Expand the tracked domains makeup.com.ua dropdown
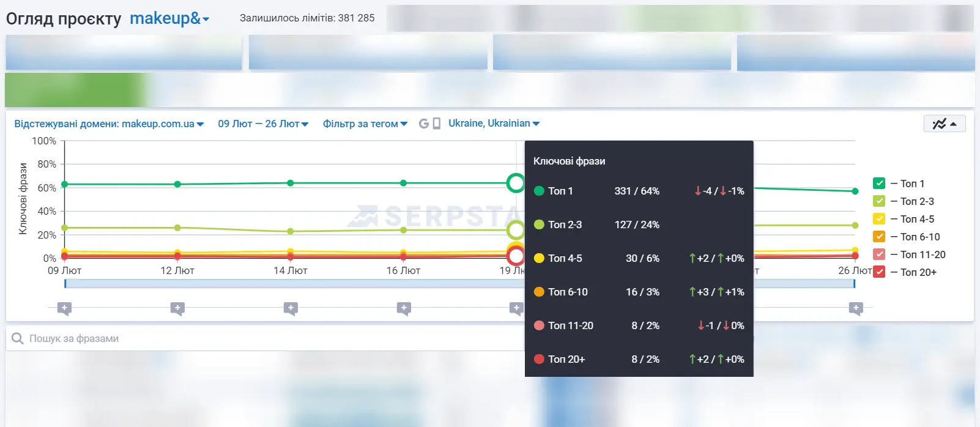 (109, 124)
